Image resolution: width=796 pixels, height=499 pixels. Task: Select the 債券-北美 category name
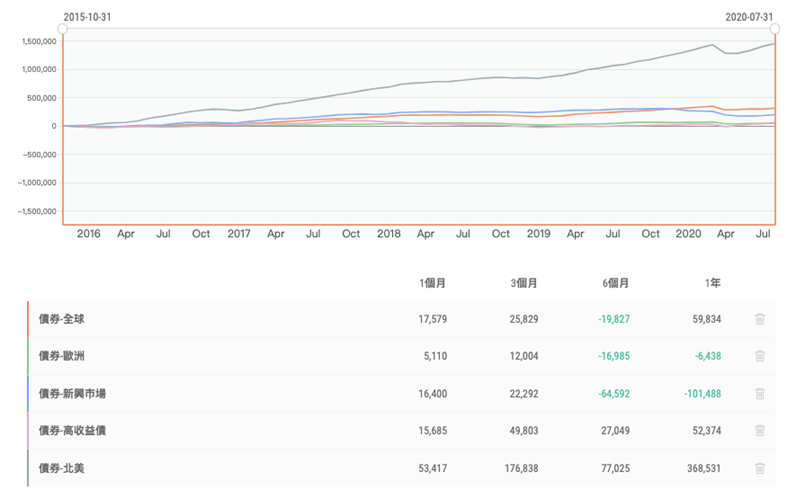pos(61,467)
